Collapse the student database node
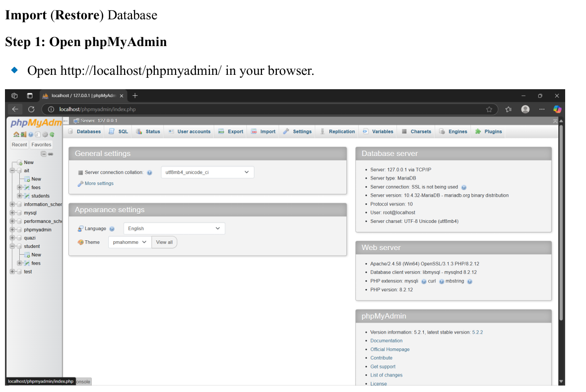 tap(12, 246)
